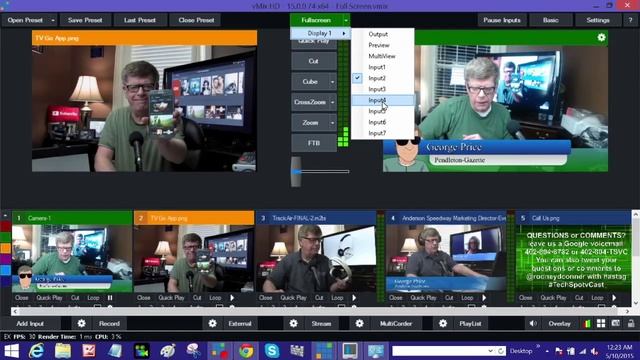Expand the Open Preset dropdown arrow
The image size is (640, 360).
point(53,20)
